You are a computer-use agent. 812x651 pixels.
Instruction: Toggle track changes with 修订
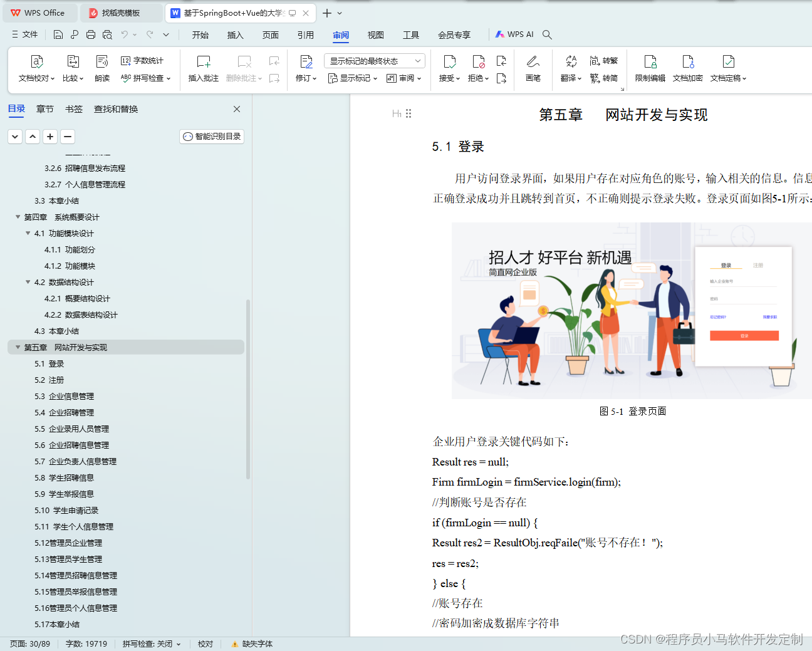304,68
